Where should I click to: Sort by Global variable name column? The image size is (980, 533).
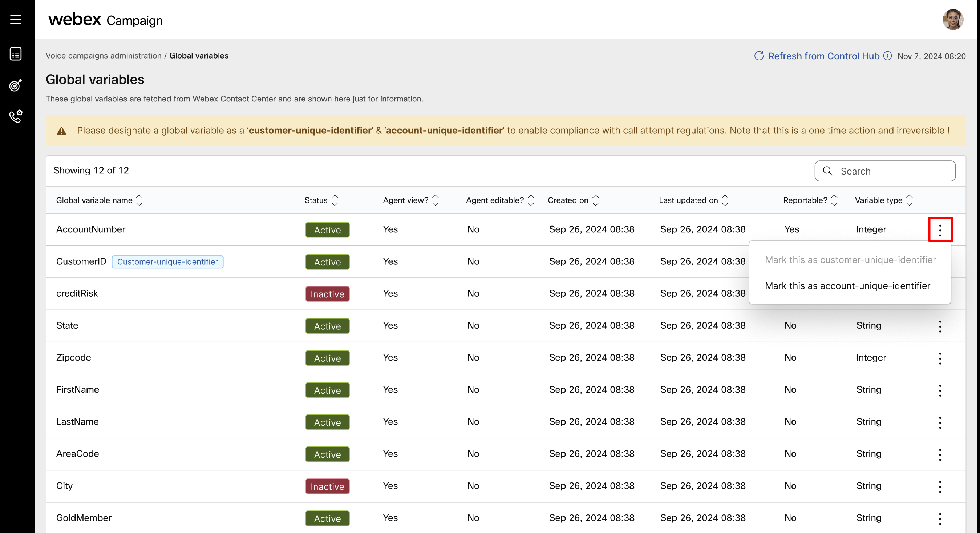139,200
